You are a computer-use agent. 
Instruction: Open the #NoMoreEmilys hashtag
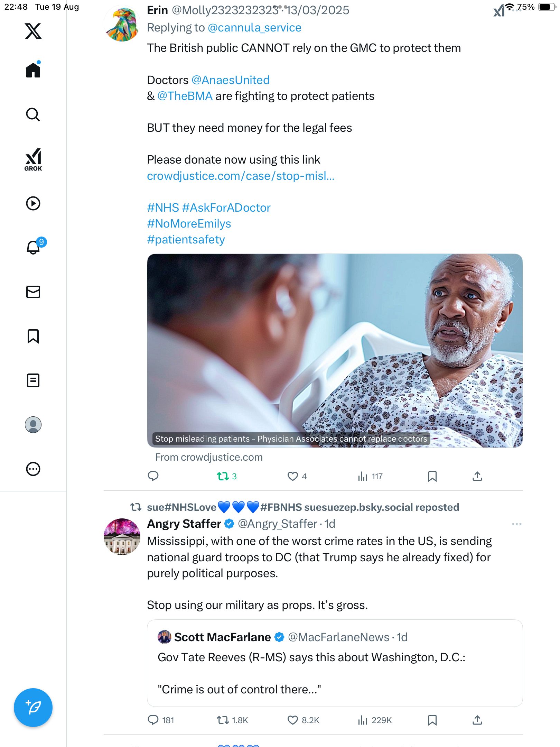(189, 224)
